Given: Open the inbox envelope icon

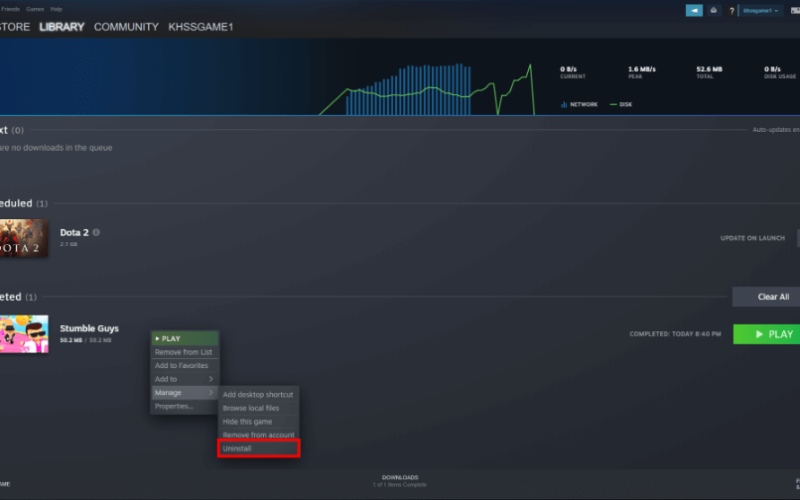Looking at the screenshot, I should point(713,10).
